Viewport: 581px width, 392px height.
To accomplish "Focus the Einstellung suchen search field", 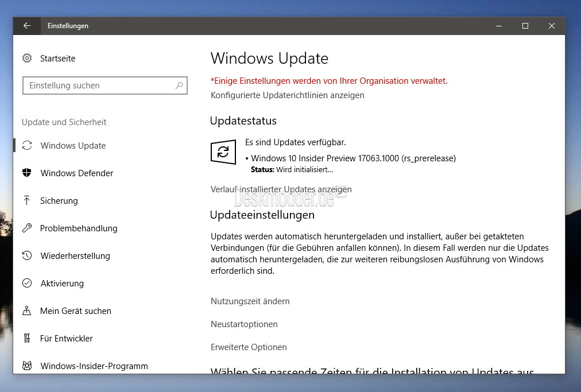I will click(105, 86).
